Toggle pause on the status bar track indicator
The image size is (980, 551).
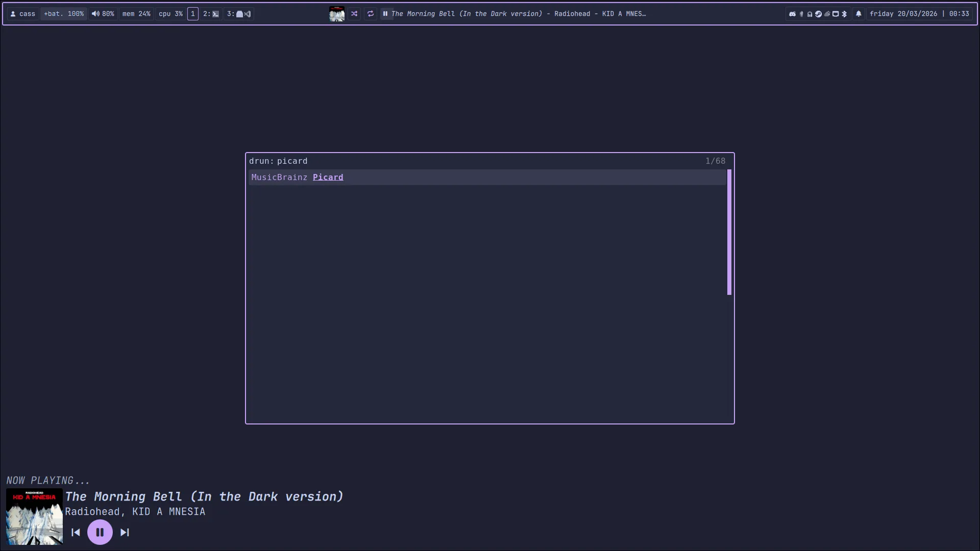coord(386,14)
